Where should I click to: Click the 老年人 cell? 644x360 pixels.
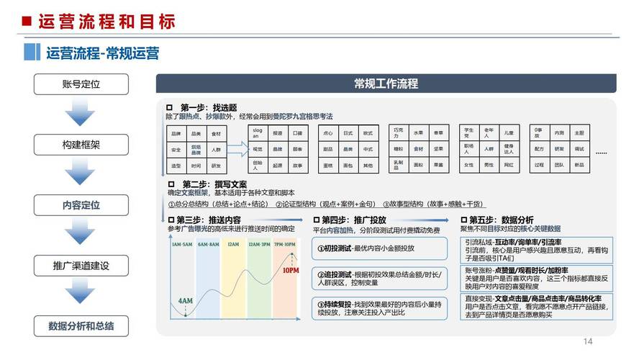coord(489,132)
